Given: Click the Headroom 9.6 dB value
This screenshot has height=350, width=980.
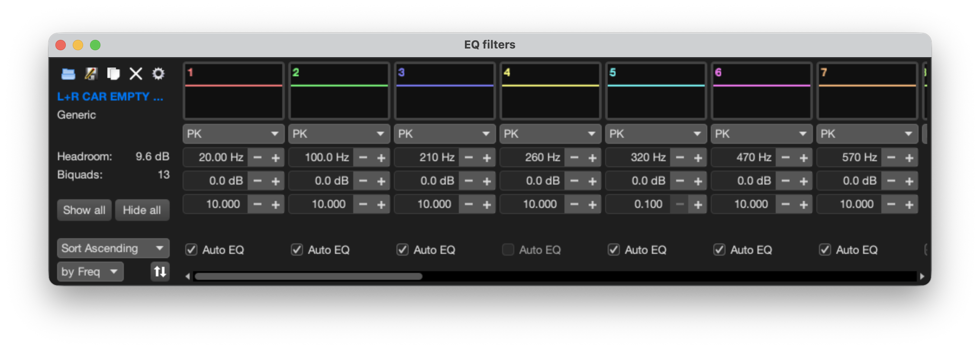Looking at the screenshot, I should (152, 156).
